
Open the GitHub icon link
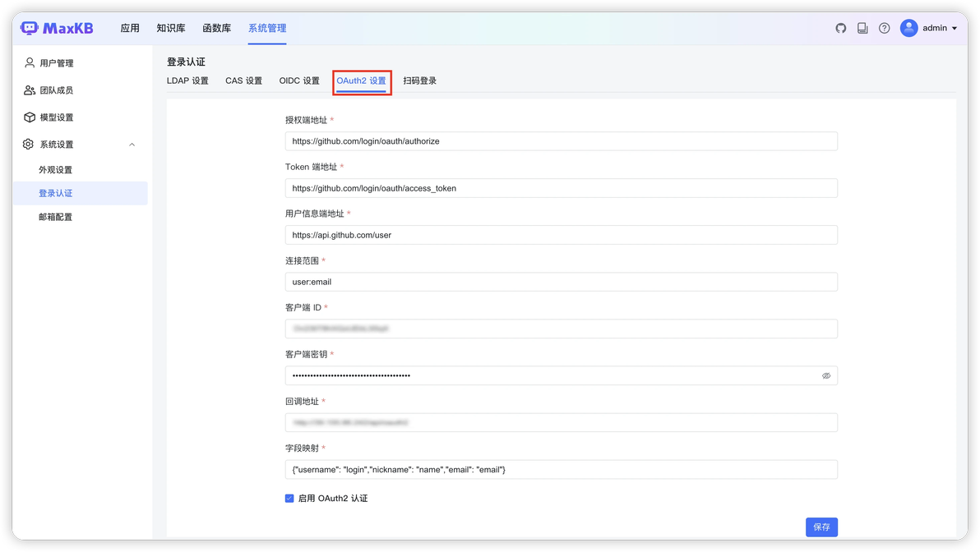[840, 28]
